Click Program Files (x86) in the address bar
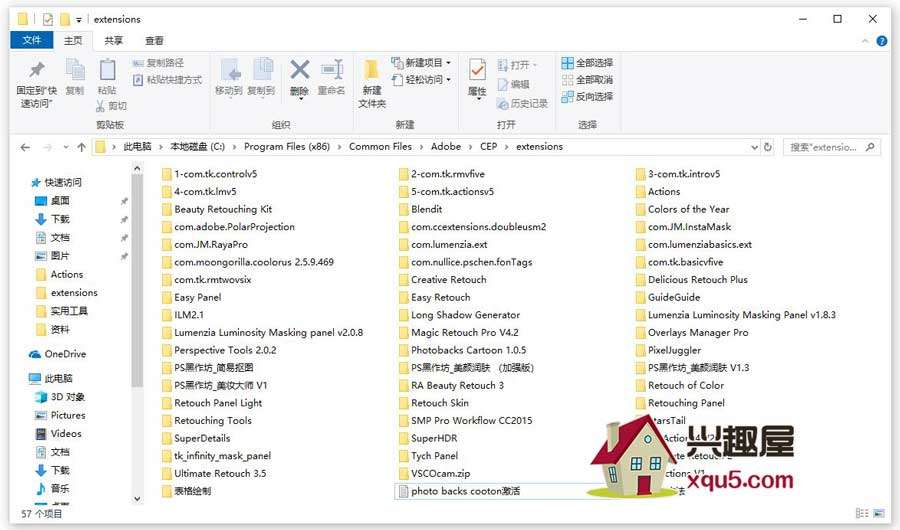The width and height of the screenshot is (900, 530). point(287,146)
